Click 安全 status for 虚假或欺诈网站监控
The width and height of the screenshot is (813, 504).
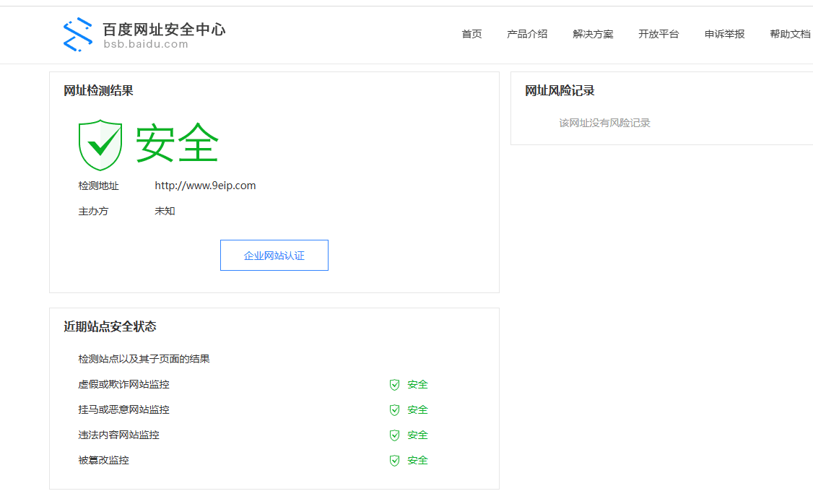(x=417, y=385)
